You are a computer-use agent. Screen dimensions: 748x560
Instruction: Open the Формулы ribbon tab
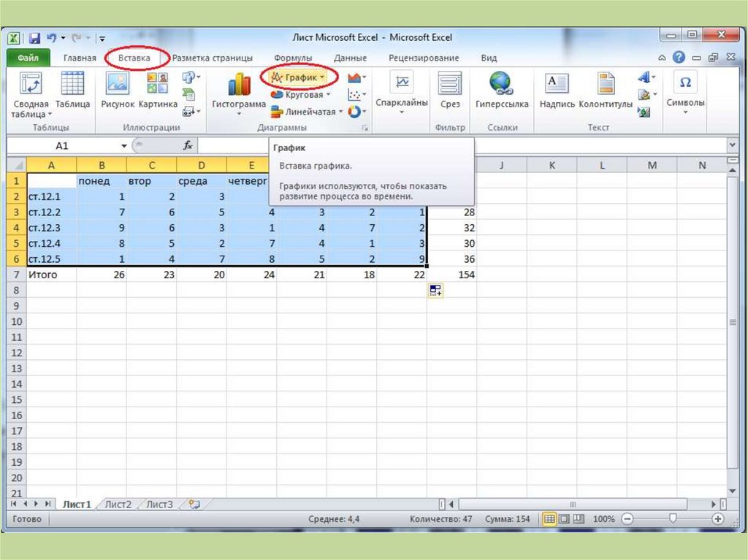coord(293,58)
